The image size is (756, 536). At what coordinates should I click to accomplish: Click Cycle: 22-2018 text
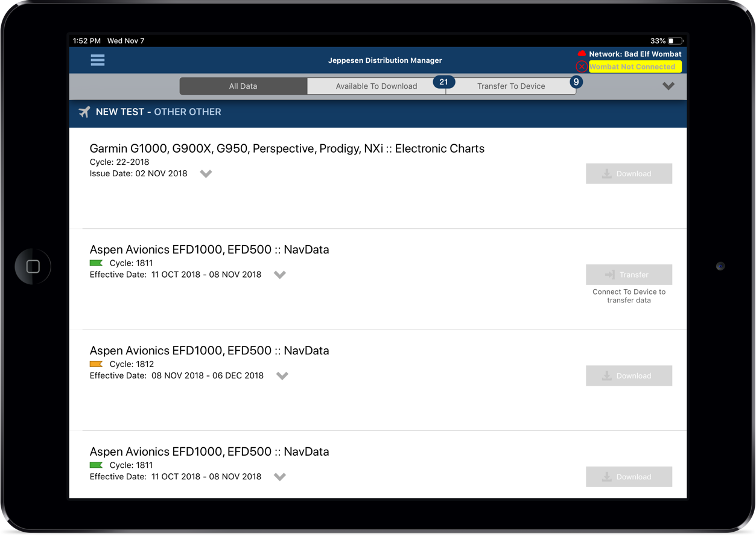point(119,162)
